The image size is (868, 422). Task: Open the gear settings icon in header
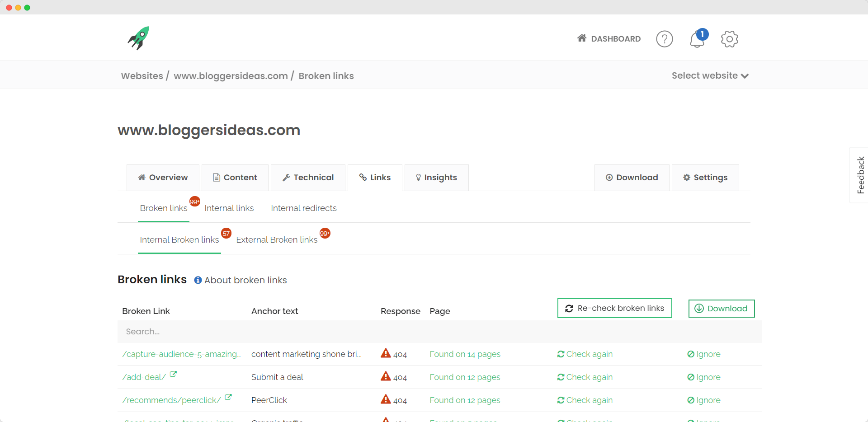tap(730, 39)
